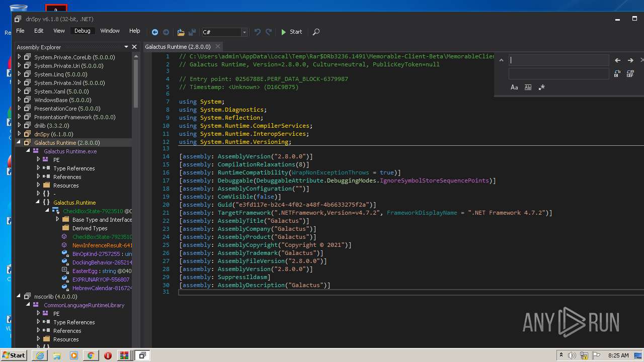Open Internet Explorer from taskbar

[x=40, y=355]
